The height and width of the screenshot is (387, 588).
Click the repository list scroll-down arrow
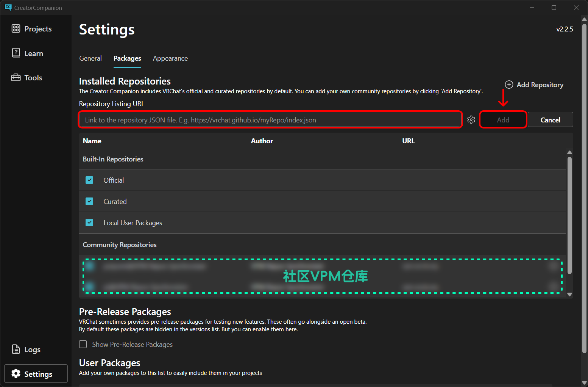point(569,295)
